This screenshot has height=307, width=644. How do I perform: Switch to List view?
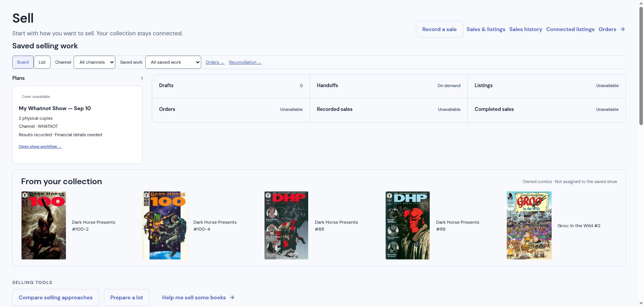pos(42,62)
